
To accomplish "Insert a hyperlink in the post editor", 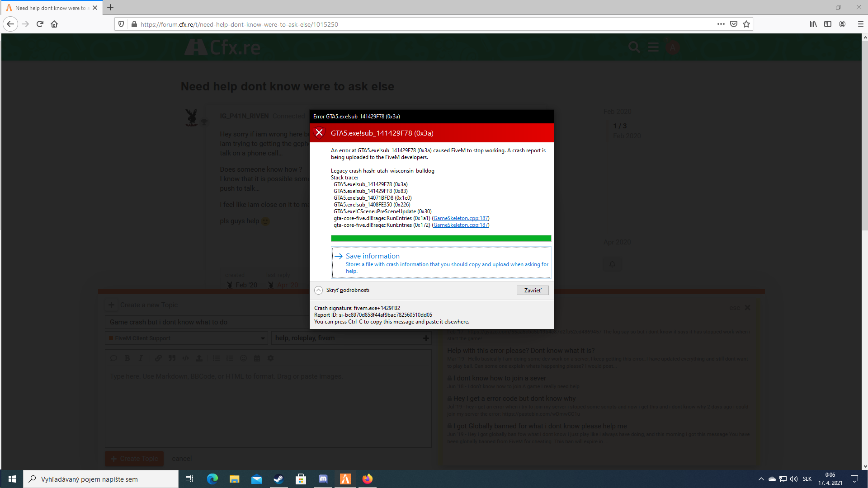I will tap(158, 358).
